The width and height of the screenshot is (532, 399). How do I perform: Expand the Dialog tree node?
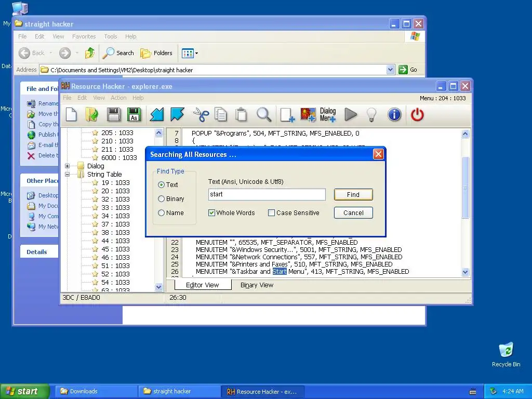coord(67,166)
